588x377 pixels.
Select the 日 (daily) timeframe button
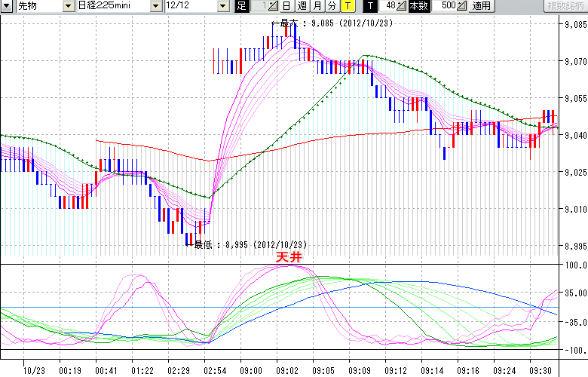pyautogui.click(x=286, y=6)
